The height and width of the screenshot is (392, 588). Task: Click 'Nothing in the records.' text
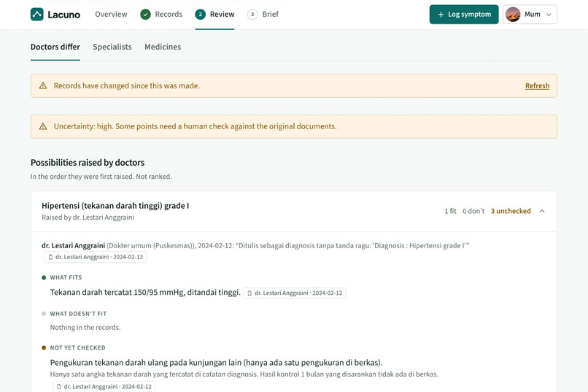(85, 328)
